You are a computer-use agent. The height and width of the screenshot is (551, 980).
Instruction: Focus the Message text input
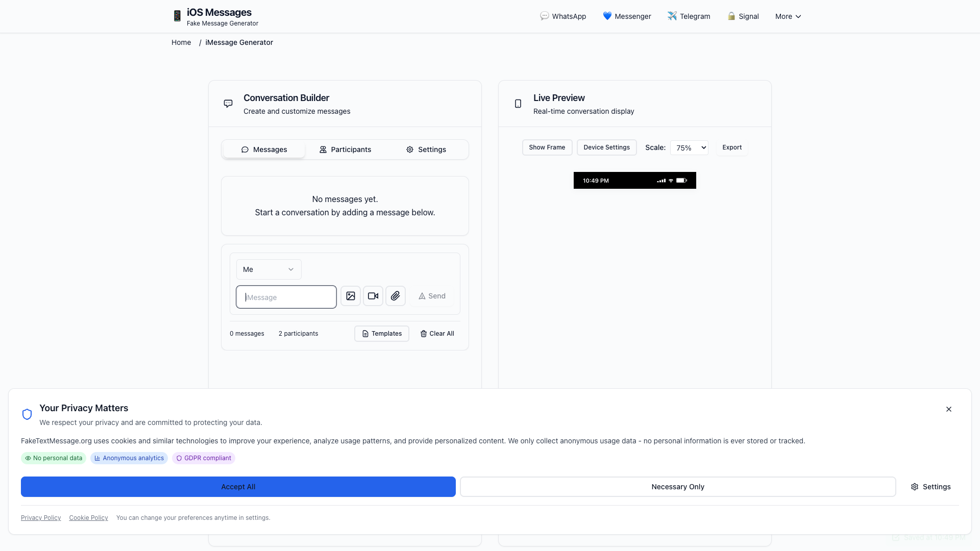tap(286, 297)
